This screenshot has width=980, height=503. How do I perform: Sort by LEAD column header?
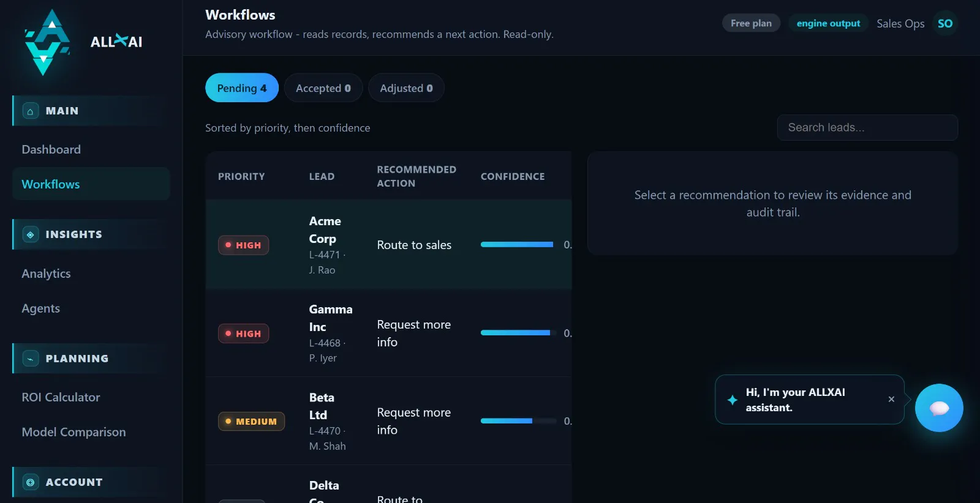(x=322, y=176)
